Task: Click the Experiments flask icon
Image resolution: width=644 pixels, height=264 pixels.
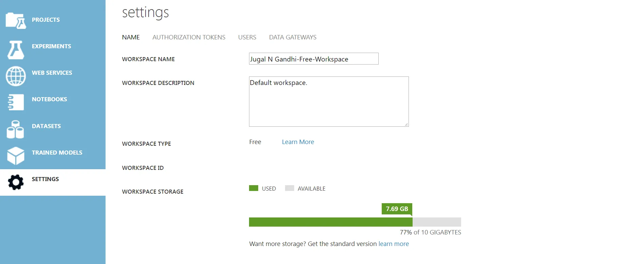Action: (x=16, y=50)
